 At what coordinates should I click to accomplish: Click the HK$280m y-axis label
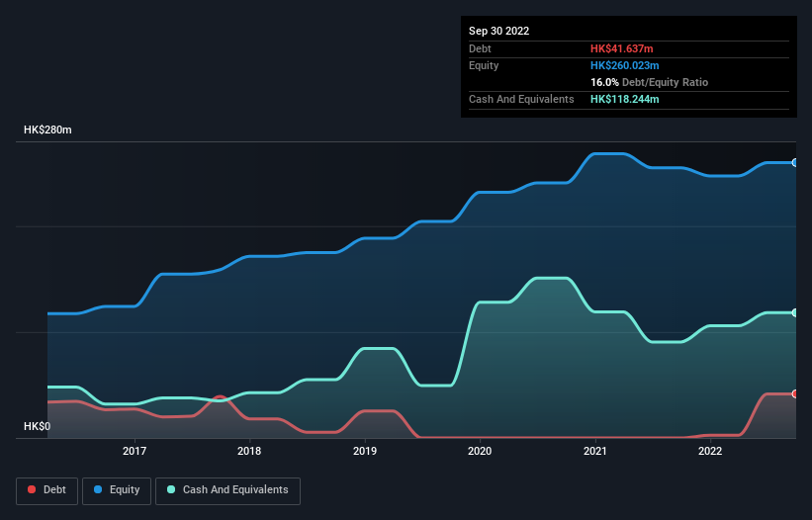pos(47,130)
